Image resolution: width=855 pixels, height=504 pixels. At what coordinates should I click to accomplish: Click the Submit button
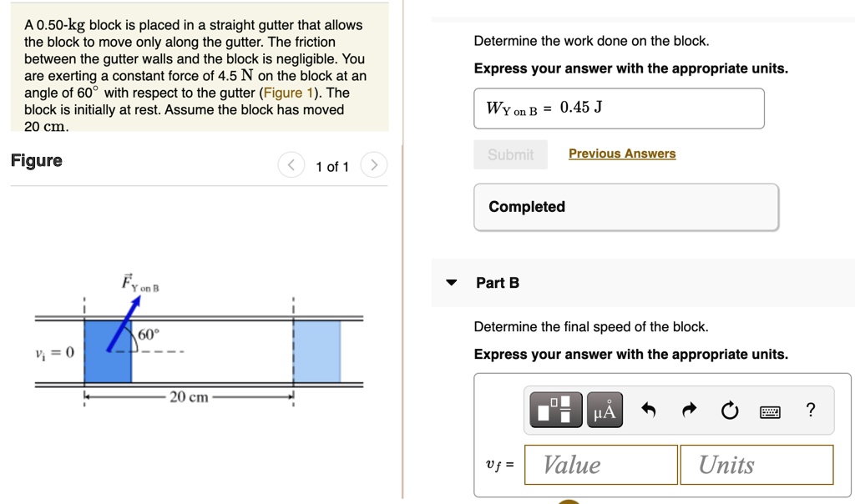tap(510, 154)
